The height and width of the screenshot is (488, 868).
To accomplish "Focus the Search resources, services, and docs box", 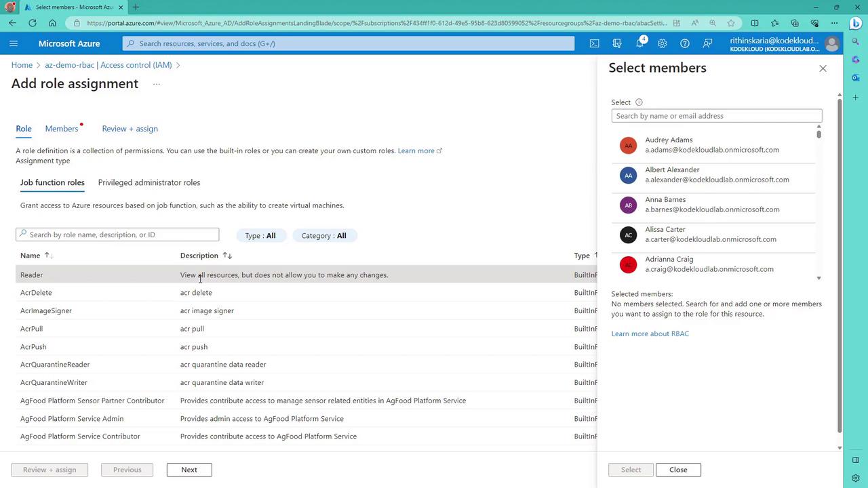I will (349, 43).
